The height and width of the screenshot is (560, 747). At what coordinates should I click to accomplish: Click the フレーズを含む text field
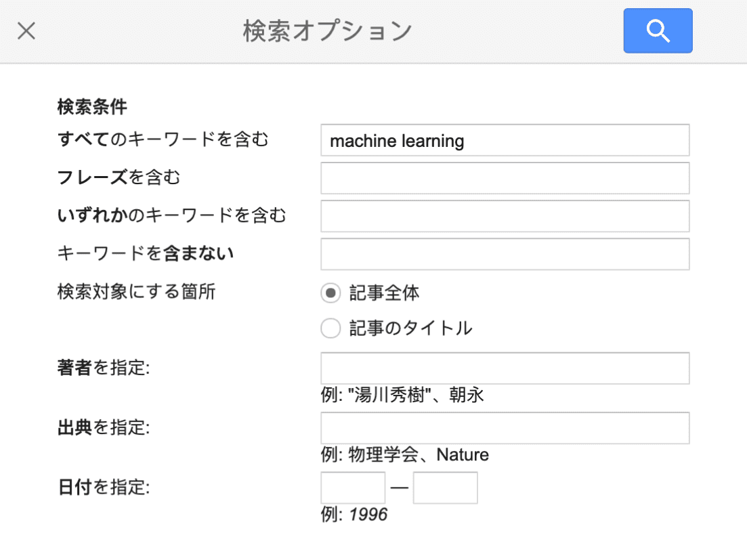point(505,178)
